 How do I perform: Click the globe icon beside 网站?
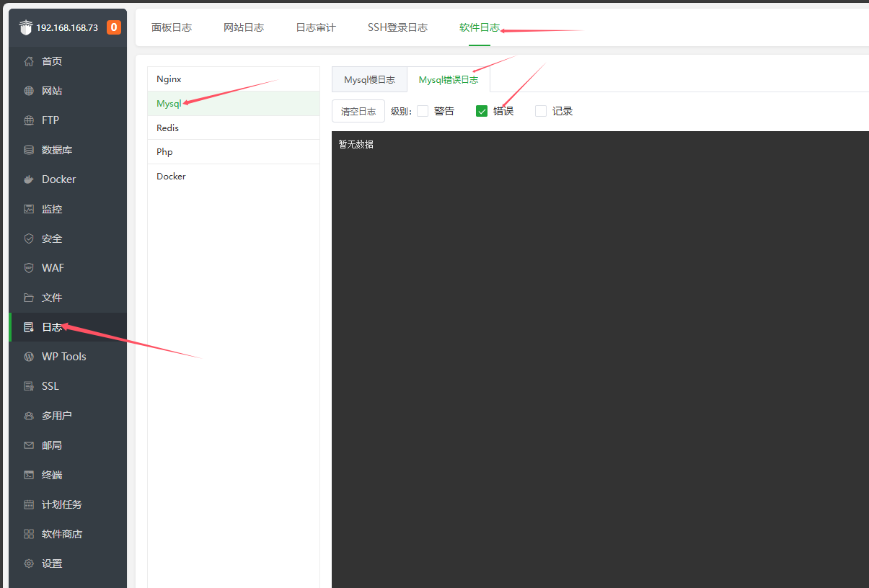pos(29,91)
